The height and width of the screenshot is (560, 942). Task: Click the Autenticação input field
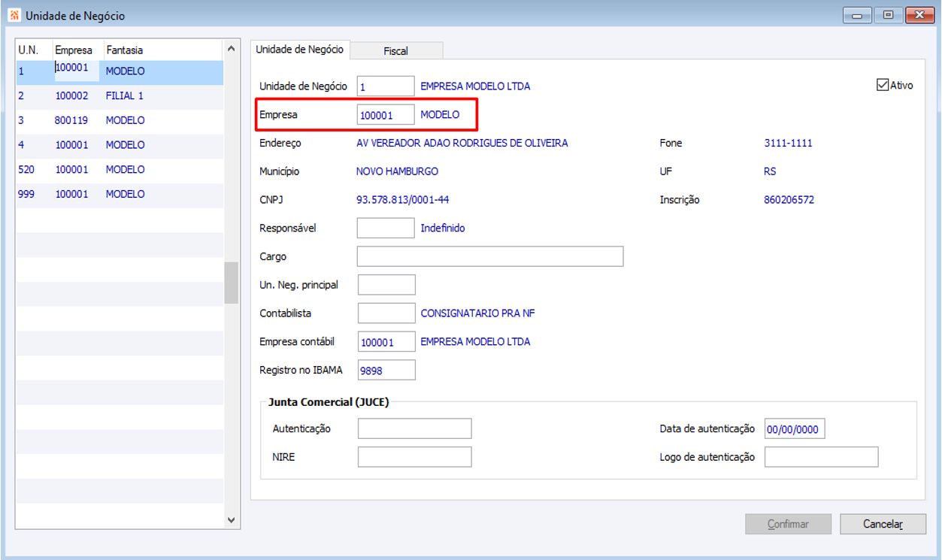[414, 428]
